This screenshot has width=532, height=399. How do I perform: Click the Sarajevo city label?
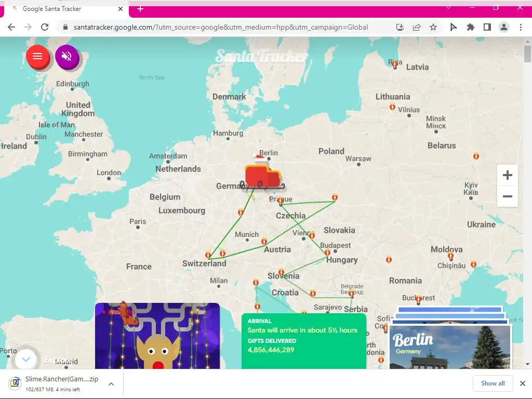click(327, 307)
